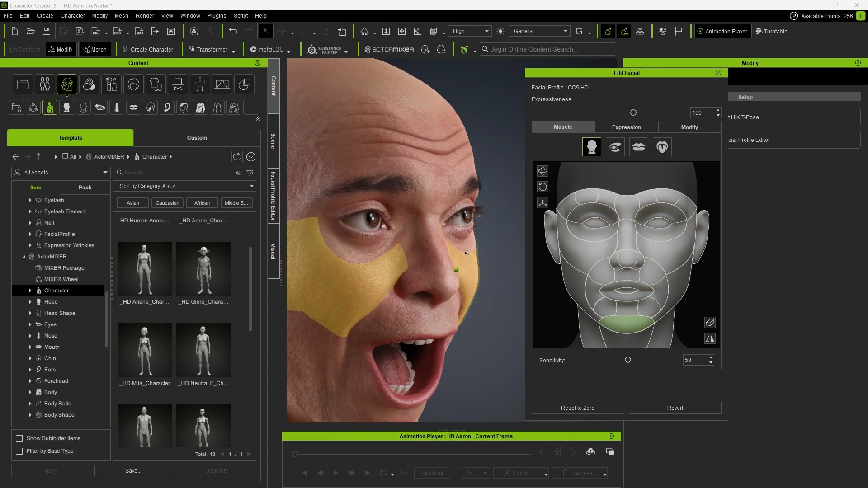868x488 pixels.
Task: Toggle the Morph mode button
Action: tap(94, 49)
